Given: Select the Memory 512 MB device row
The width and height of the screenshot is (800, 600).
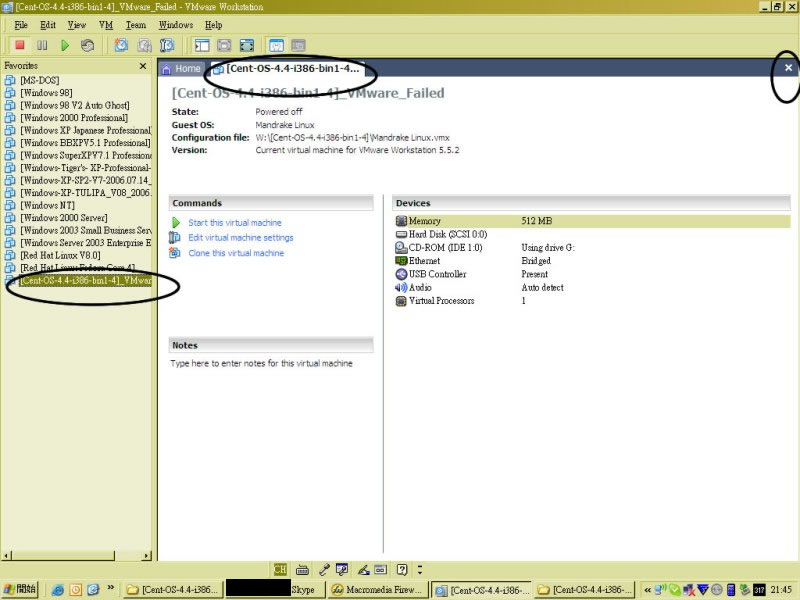Looking at the screenshot, I should pyautogui.click(x=592, y=221).
